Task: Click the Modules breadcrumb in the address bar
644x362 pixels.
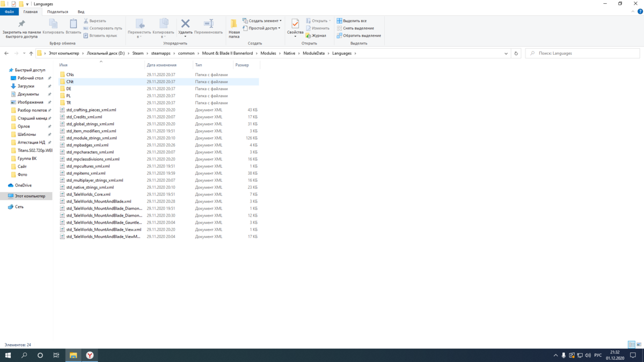Action: (268, 53)
